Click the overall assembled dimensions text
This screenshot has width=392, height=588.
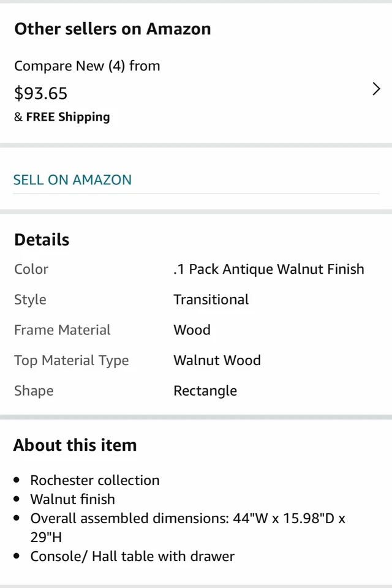pos(187,518)
